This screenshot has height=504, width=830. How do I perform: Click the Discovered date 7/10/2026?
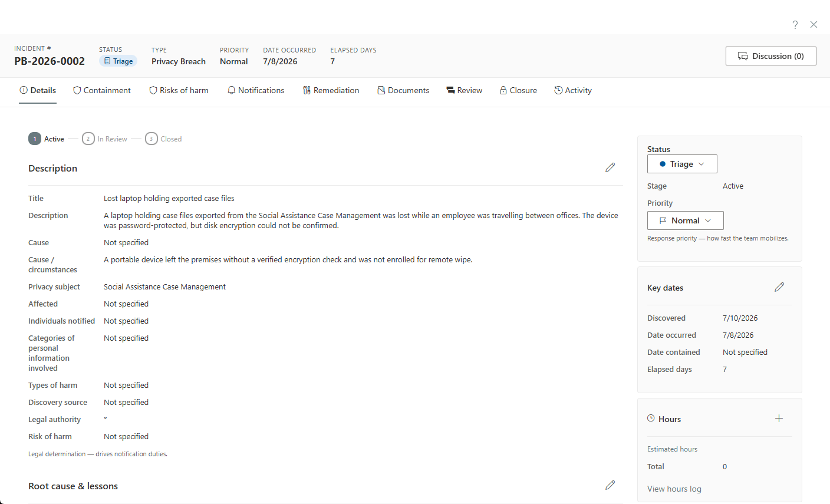pyautogui.click(x=740, y=318)
